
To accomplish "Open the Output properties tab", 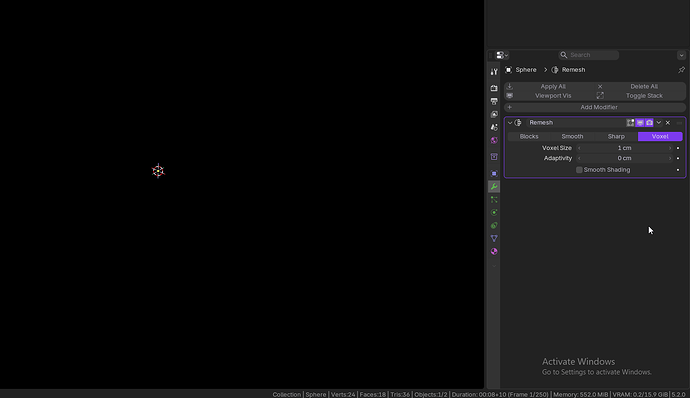I will [494, 101].
